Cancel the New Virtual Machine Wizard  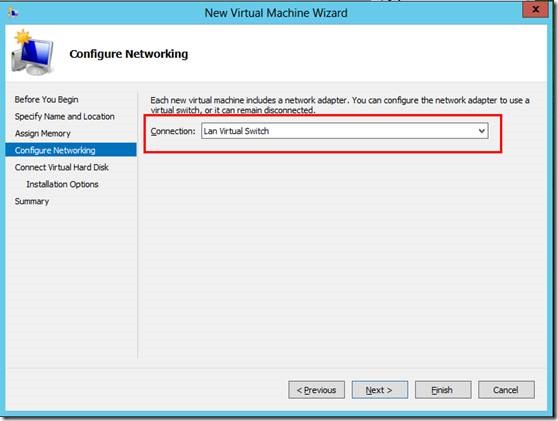(506, 390)
